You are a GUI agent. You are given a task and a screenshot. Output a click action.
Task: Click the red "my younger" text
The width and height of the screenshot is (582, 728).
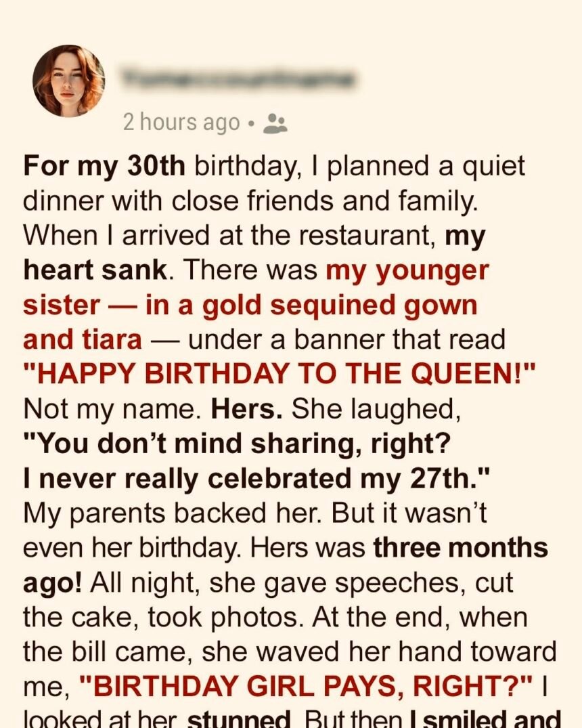click(407, 270)
